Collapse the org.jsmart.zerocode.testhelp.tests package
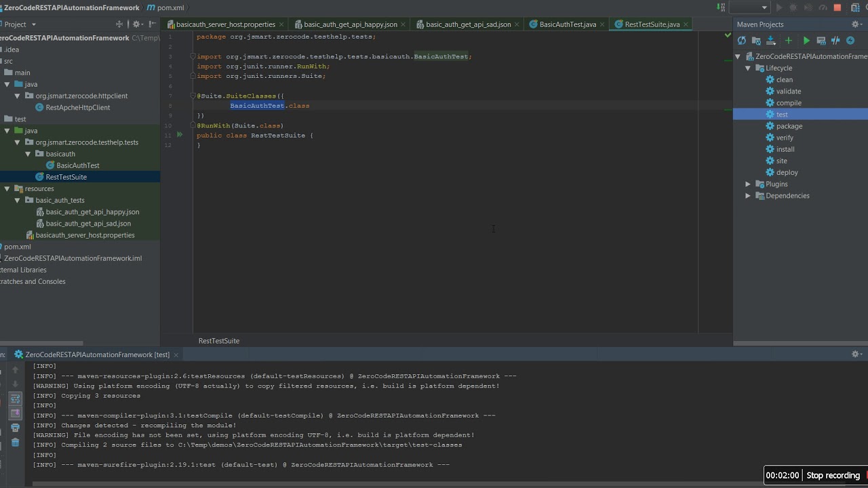Screen dimensions: 868x488 18,142
